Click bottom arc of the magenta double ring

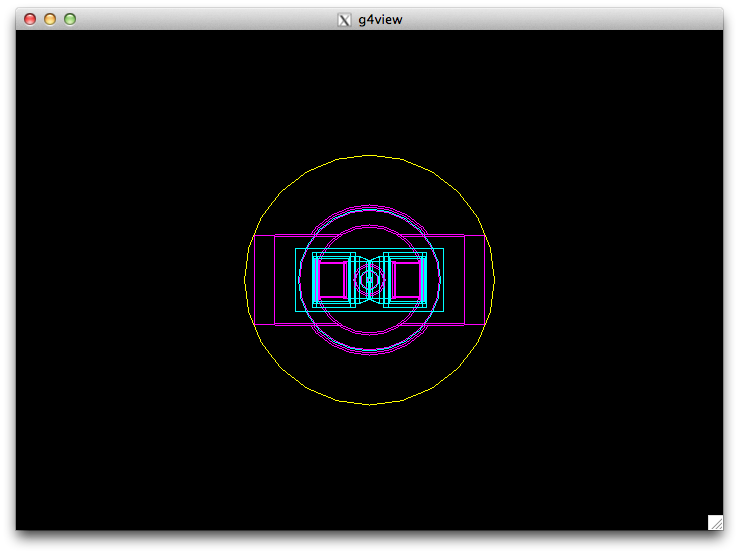[369, 352]
